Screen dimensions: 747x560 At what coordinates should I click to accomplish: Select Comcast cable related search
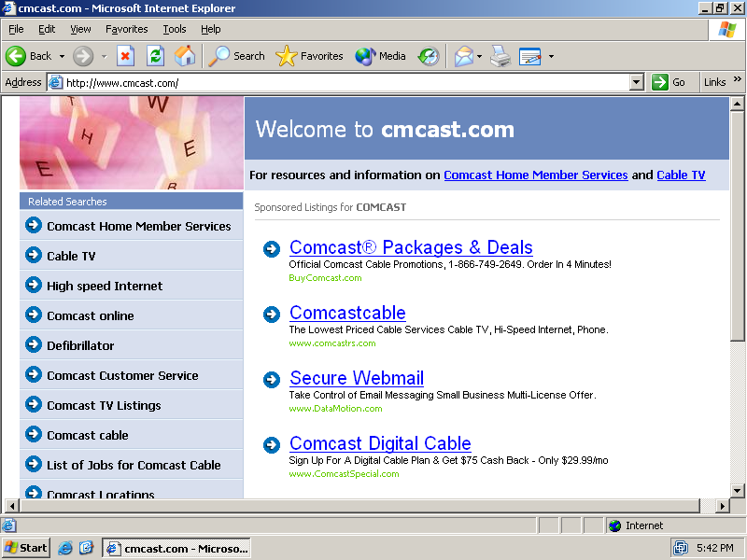click(88, 435)
